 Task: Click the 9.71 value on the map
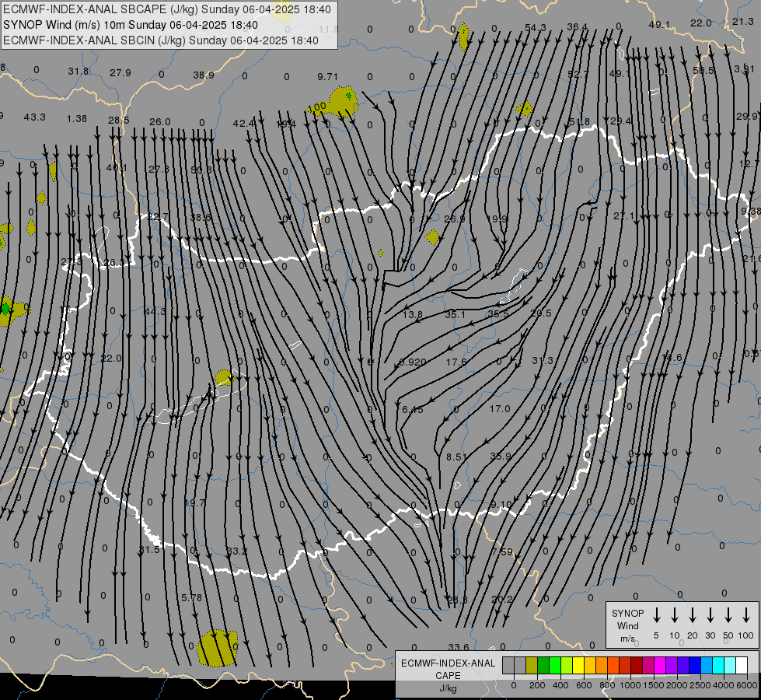(x=327, y=77)
